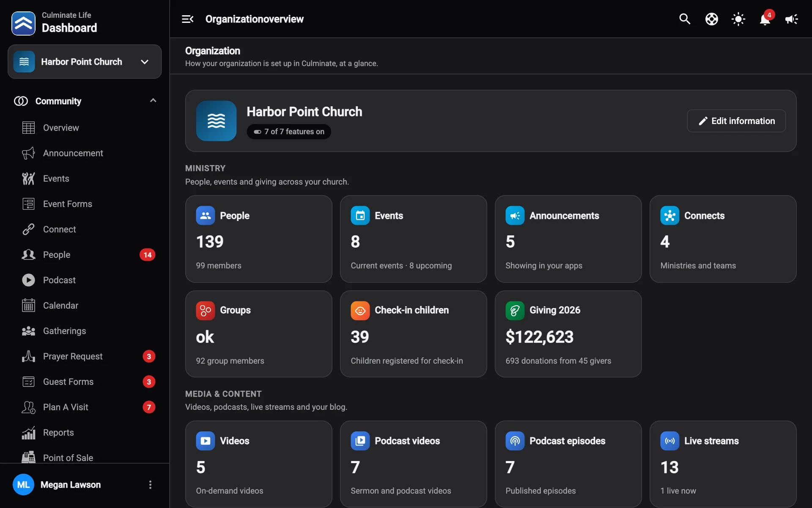Open Events in the sidebar

tap(85, 178)
